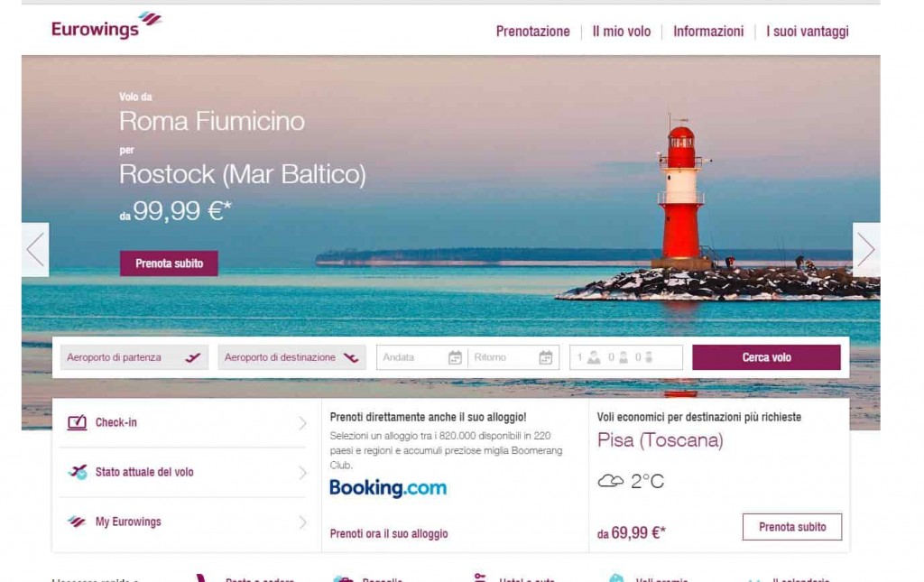Open the Informazioni menu

point(708,32)
